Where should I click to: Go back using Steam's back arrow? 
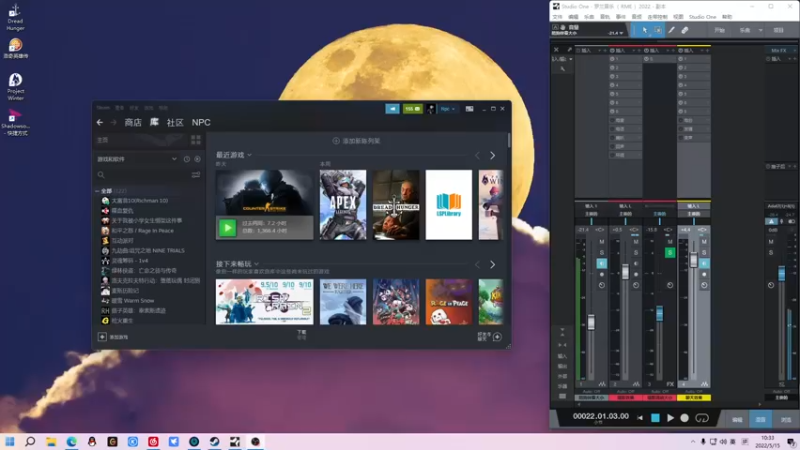coord(100,122)
